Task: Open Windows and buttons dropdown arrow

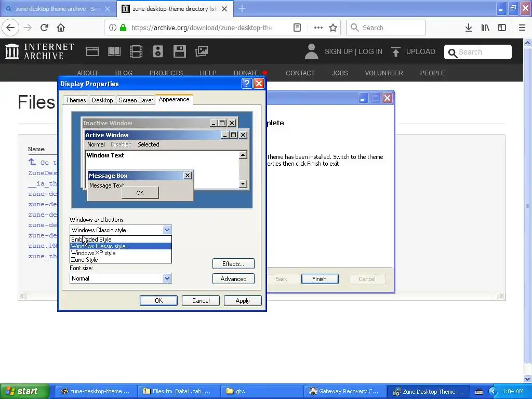Action: [x=167, y=230]
